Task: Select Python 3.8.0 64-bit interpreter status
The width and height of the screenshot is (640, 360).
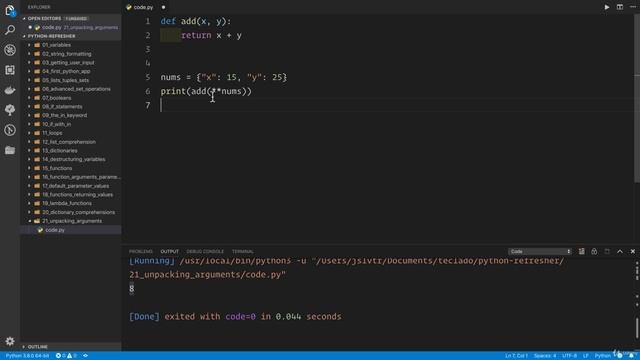Action: pyautogui.click(x=27, y=356)
